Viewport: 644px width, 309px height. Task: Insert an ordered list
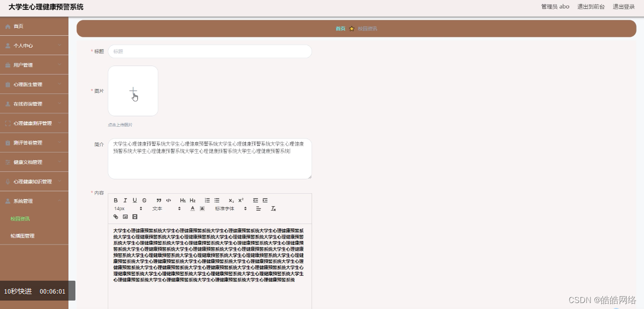click(207, 200)
